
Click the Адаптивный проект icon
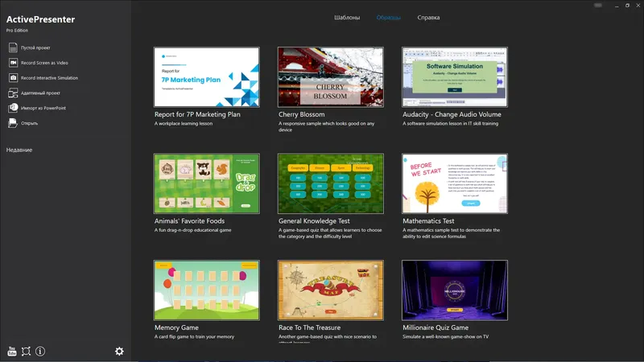click(x=13, y=93)
